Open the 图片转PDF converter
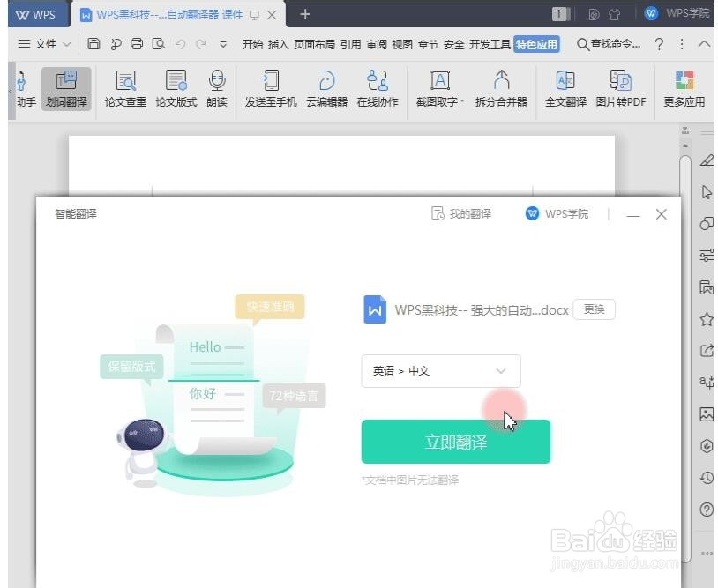This screenshot has height=588, width=718. (x=623, y=88)
